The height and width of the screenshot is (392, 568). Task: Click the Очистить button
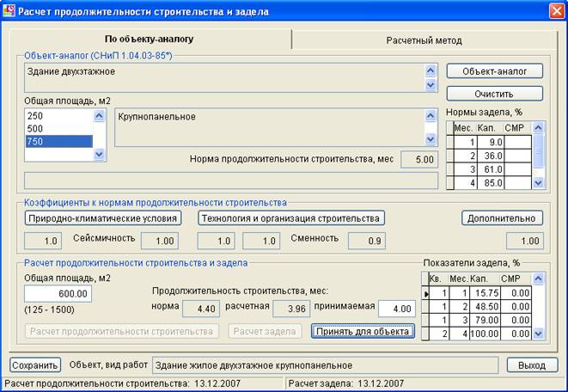494,93
